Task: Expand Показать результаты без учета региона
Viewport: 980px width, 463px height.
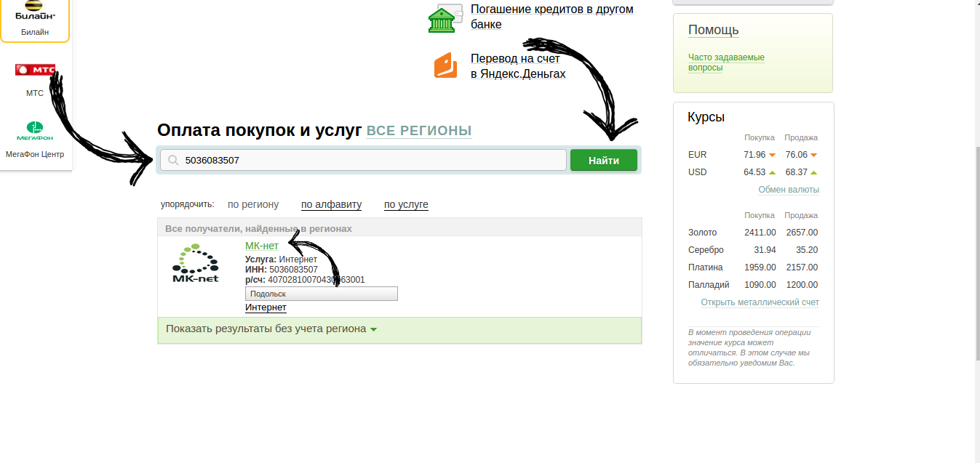Action: (271, 329)
